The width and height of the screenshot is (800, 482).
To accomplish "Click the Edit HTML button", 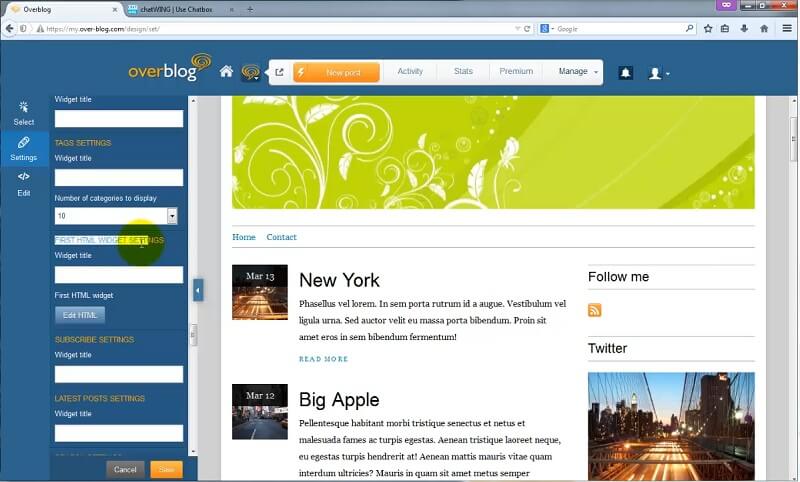I will (x=80, y=315).
